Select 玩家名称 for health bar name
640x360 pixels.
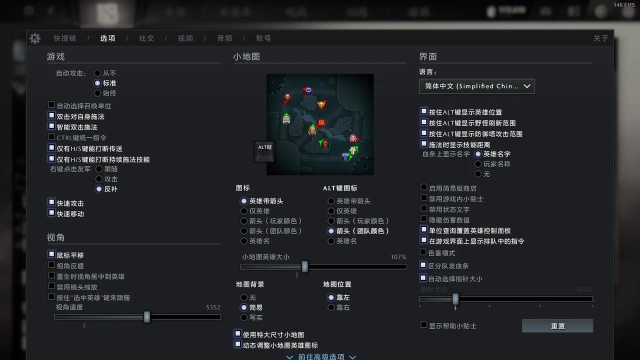[x=478, y=164]
